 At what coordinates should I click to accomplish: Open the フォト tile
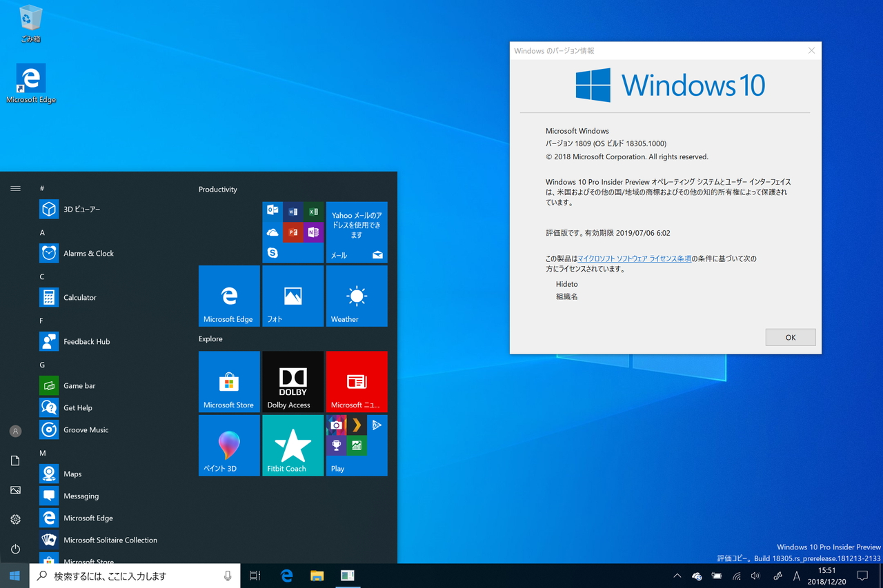(292, 296)
